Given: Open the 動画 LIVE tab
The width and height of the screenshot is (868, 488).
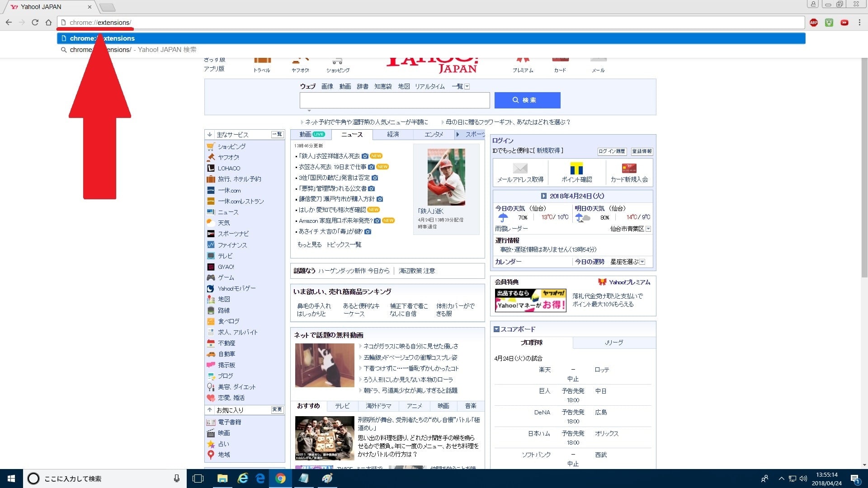Looking at the screenshot, I should pos(311,134).
